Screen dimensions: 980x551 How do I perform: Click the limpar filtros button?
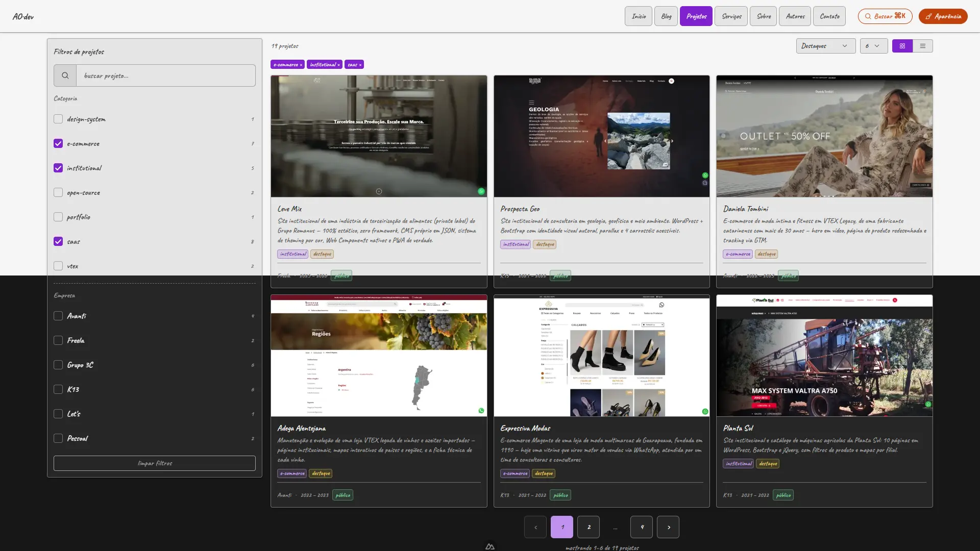[x=155, y=463]
